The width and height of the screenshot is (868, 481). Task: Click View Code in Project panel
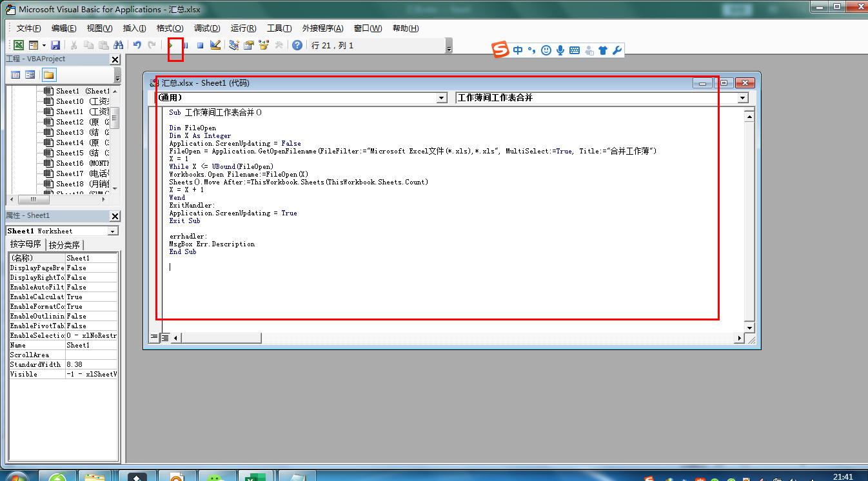click(15, 75)
